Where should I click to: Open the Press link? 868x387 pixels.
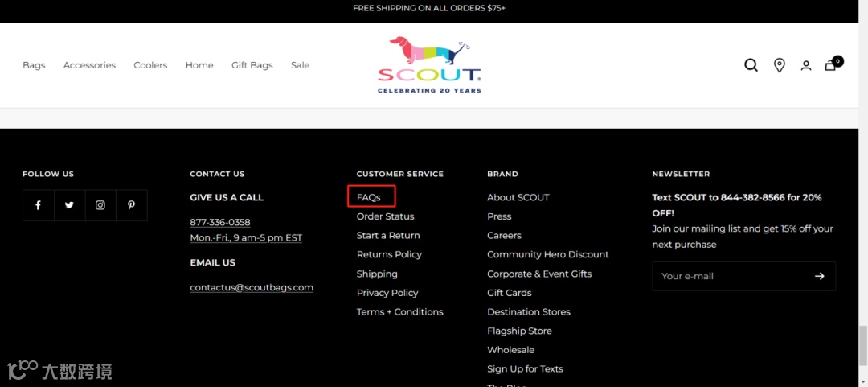tap(499, 216)
